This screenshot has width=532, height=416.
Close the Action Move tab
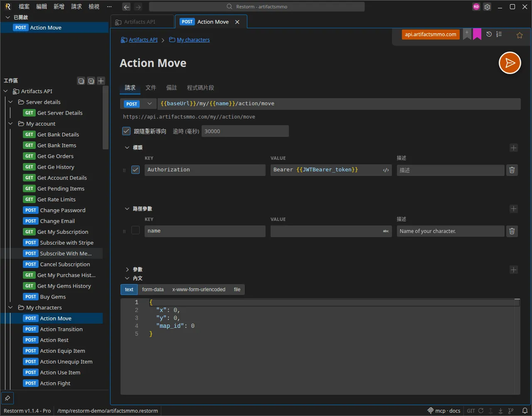(x=237, y=22)
